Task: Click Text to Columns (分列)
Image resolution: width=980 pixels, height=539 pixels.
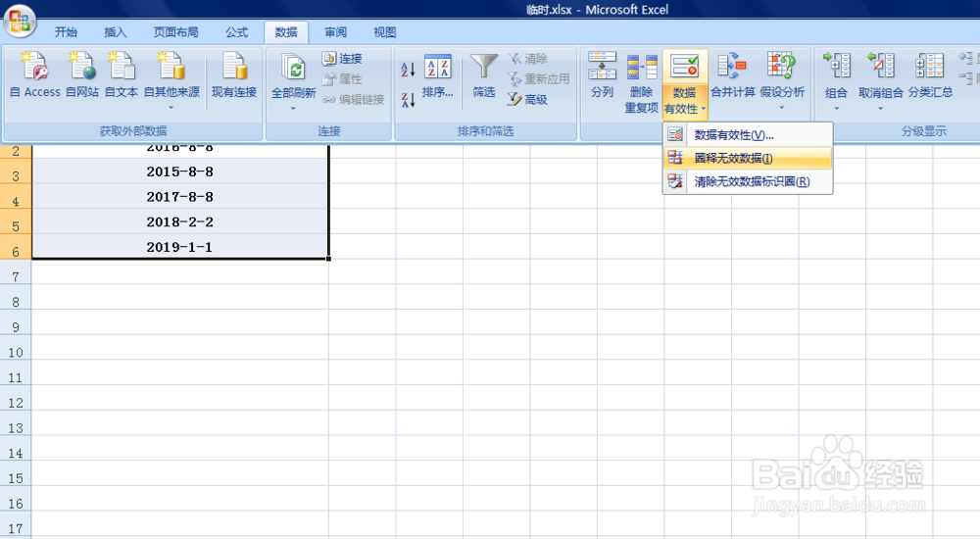Action: coord(602,75)
